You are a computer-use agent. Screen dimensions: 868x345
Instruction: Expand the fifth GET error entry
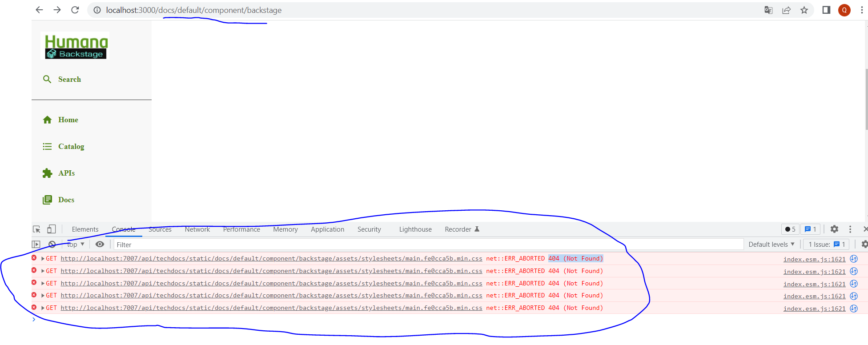click(x=43, y=308)
